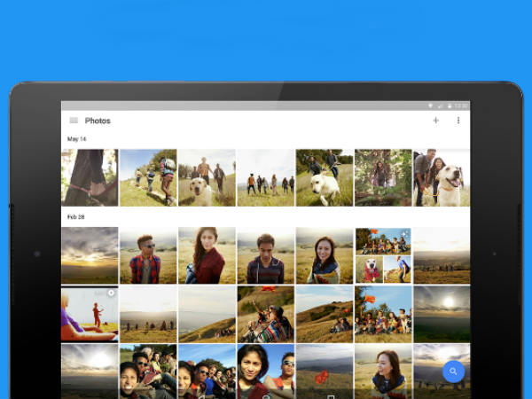Screen dimensions: 532x399
Task: View the red kite flying photo
Action: click(x=324, y=371)
